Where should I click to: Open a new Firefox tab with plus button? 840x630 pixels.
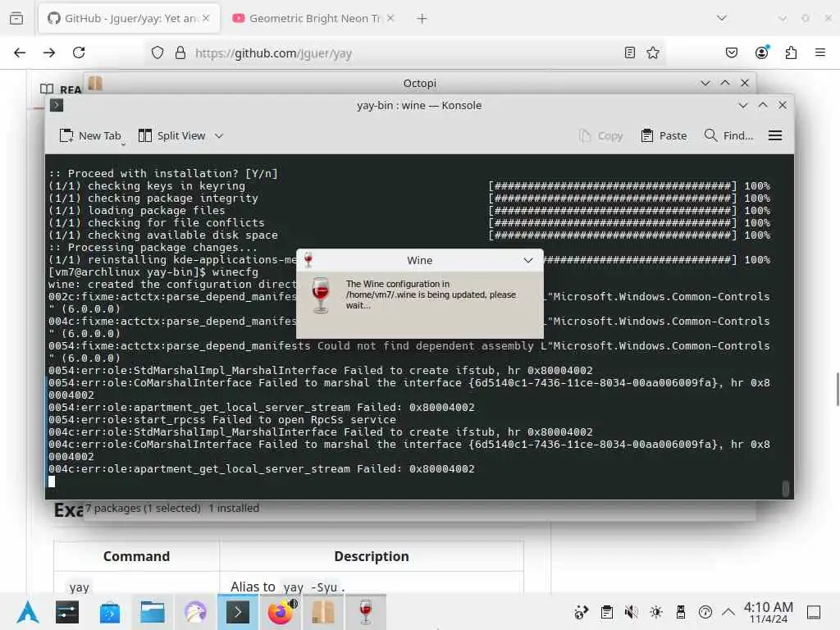422,18
